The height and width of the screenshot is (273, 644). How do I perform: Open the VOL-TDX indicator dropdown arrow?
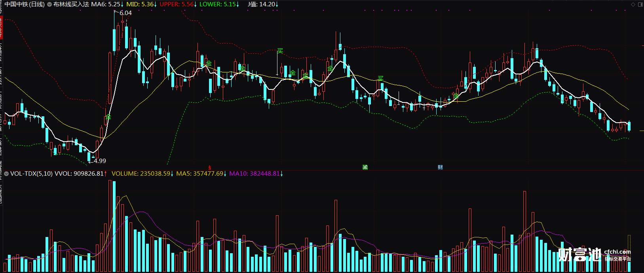6,174
